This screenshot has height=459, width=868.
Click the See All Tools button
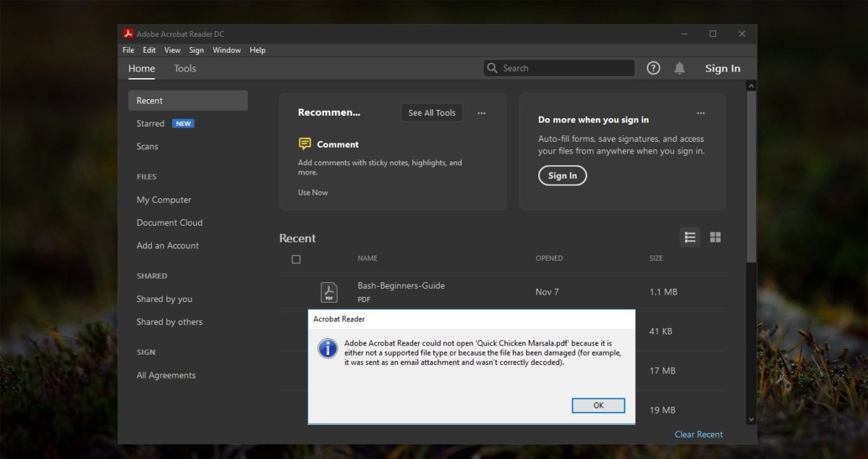tap(432, 112)
